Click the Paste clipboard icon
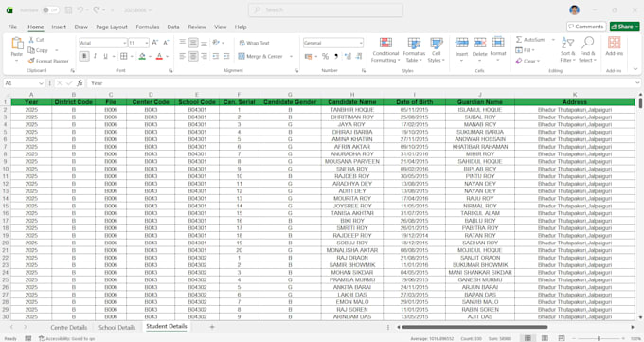Image resolution: width=644 pixels, height=342 pixels. click(17, 44)
